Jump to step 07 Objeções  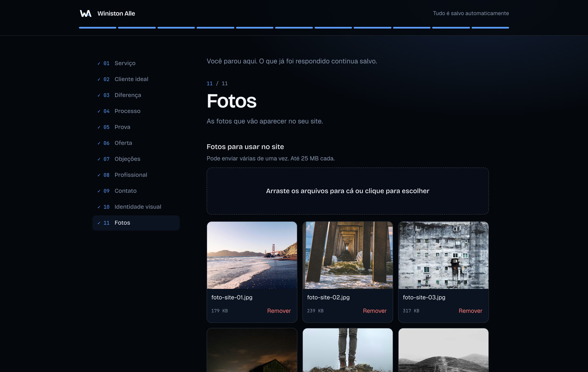click(x=136, y=159)
